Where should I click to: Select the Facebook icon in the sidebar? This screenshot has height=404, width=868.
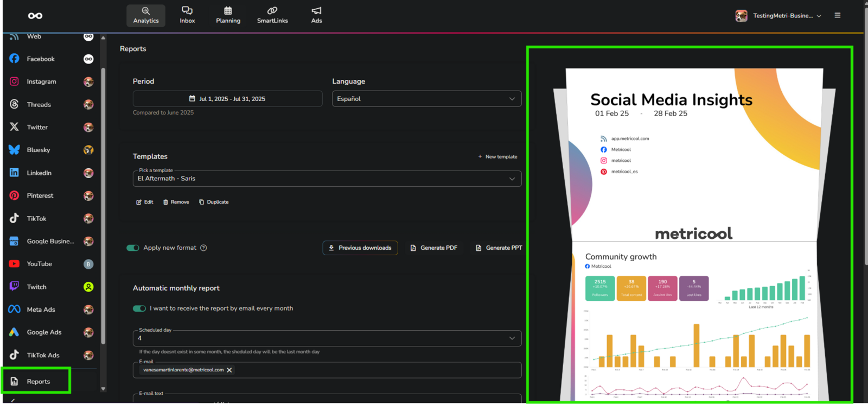click(14, 59)
